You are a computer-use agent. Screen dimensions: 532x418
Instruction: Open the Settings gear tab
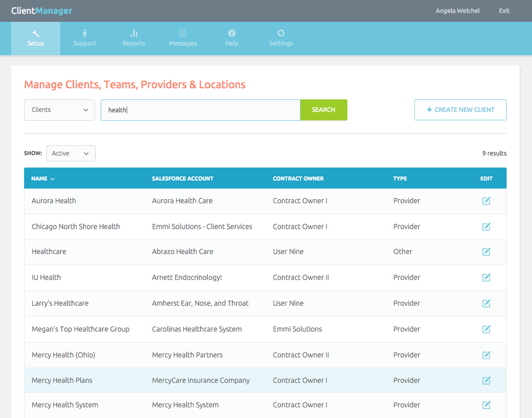coord(281,38)
